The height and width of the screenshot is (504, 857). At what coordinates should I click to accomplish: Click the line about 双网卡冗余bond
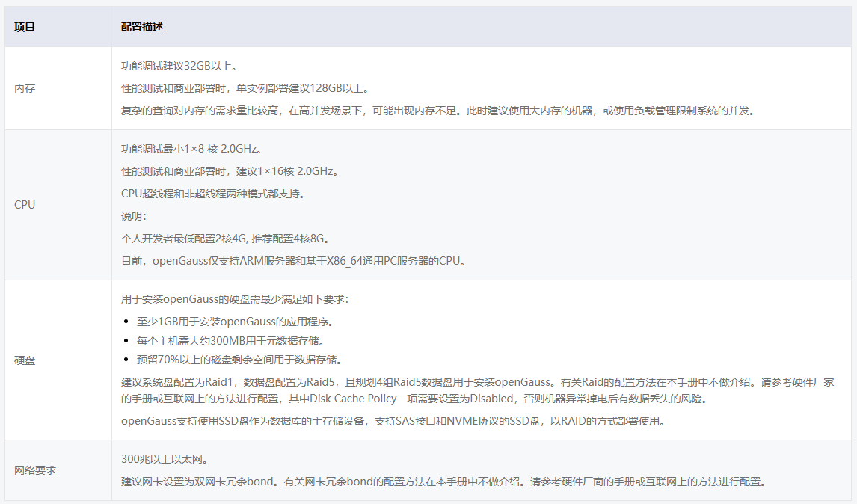pyautogui.click(x=444, y=482)
